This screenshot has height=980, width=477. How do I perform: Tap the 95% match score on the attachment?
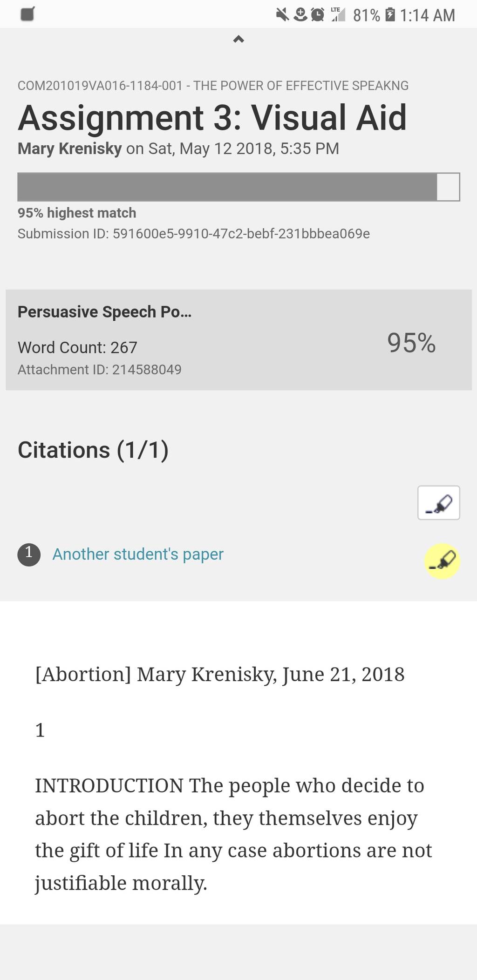point(411,343)
